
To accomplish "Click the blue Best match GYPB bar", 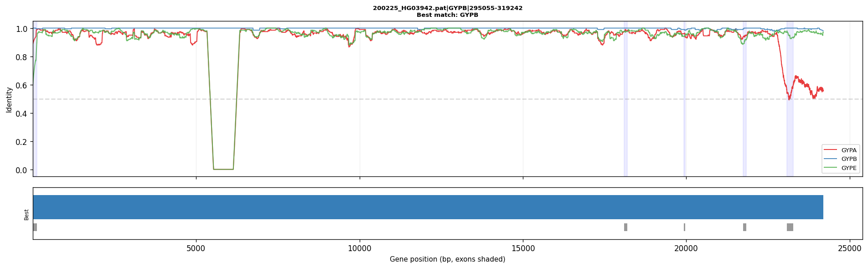I will click(428, 207).
